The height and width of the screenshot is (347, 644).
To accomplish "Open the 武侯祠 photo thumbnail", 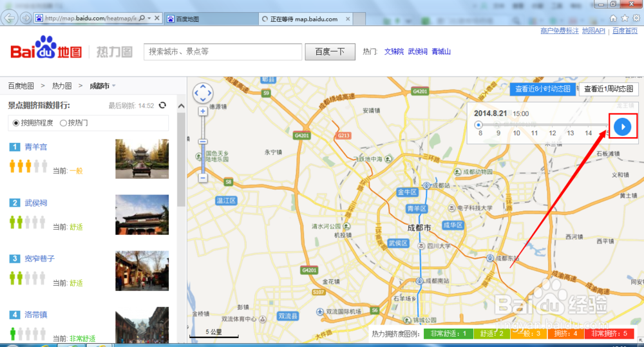I will click(x=142, y=215).
